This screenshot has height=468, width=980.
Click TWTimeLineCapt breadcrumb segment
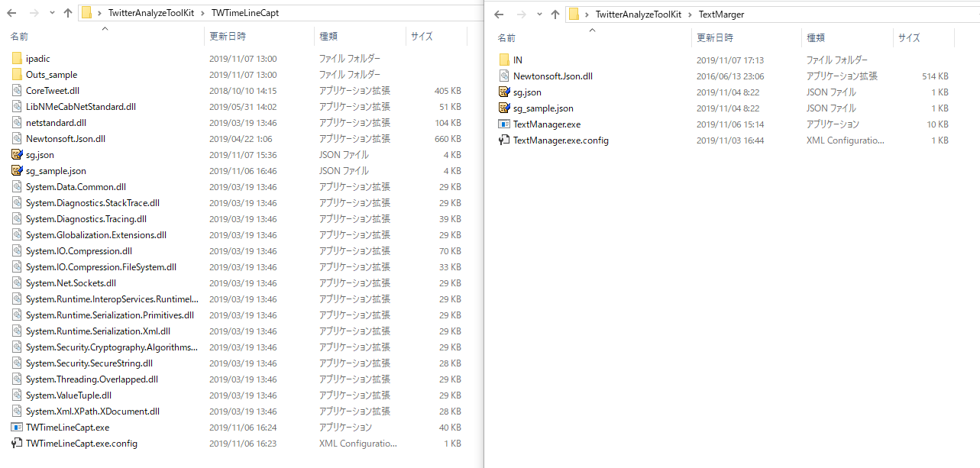coord(244,13)
